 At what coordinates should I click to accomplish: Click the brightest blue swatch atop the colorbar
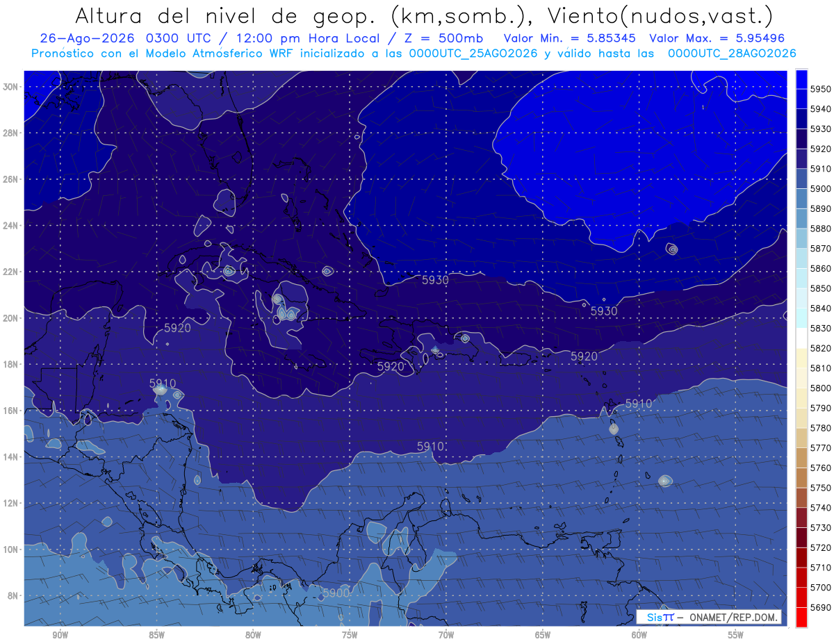[x=801, y=79]
